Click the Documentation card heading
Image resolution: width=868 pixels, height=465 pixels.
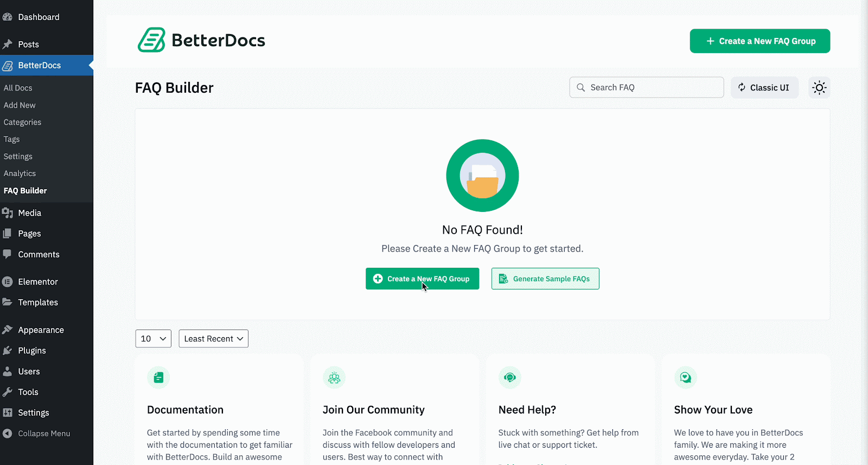click(186, 410)
